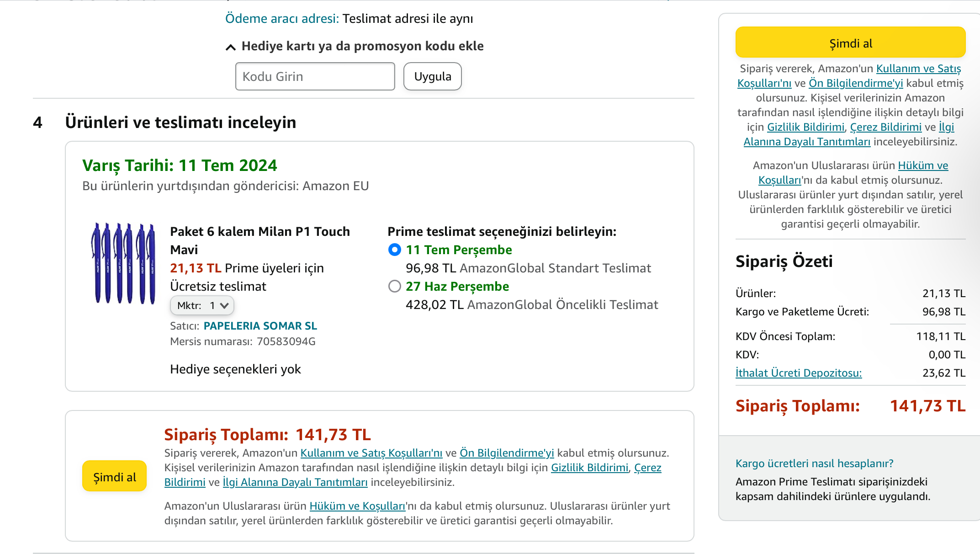Open the Mktr quantity dropdown
The image size is (980, 554).
[x=202, y=305]
